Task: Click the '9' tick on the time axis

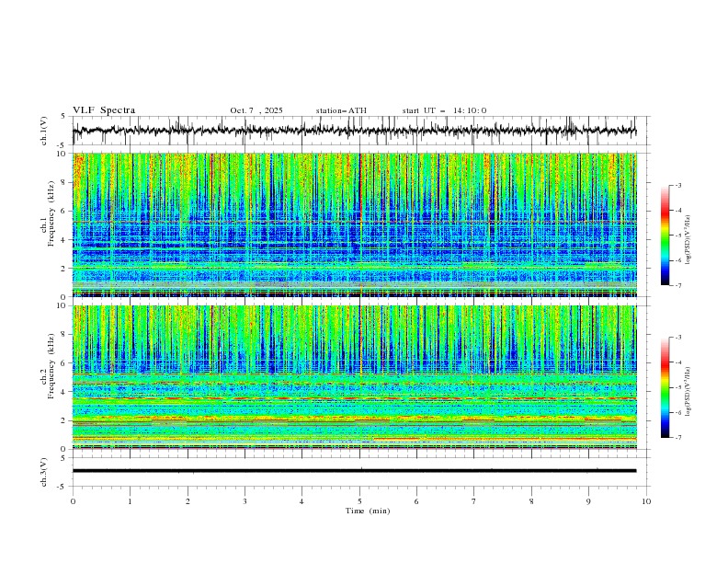Action: (588, 501)
